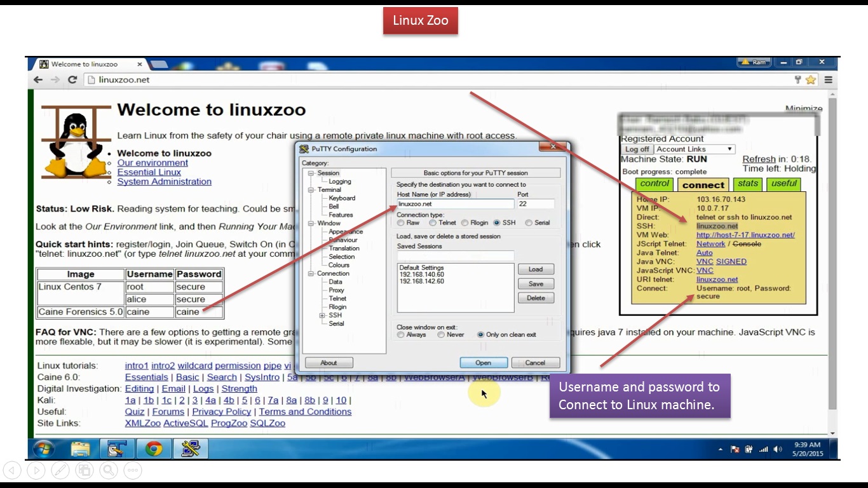Collapse Session tree node
The height and width of the screenshot is (488, 868).
point(311,173)
